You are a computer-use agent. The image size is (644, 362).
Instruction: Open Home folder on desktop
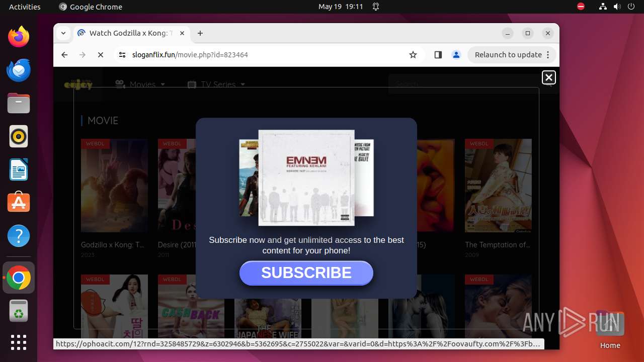(x=610, y=329)
